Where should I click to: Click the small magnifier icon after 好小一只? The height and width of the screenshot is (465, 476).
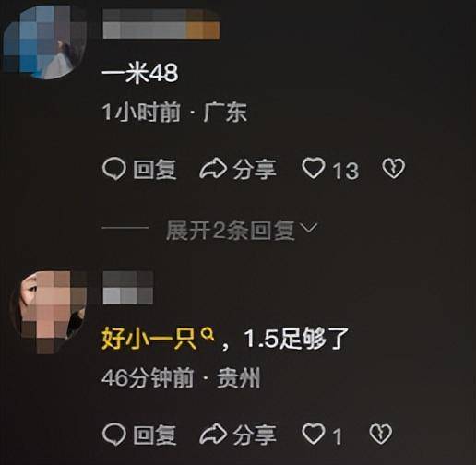point(208,334)
